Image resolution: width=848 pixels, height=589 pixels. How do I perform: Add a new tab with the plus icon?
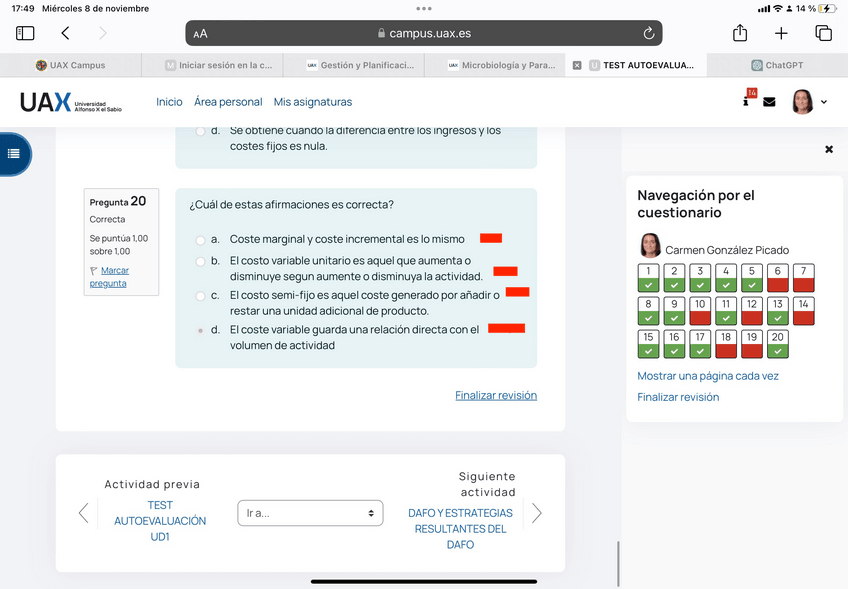click(781, 34)
